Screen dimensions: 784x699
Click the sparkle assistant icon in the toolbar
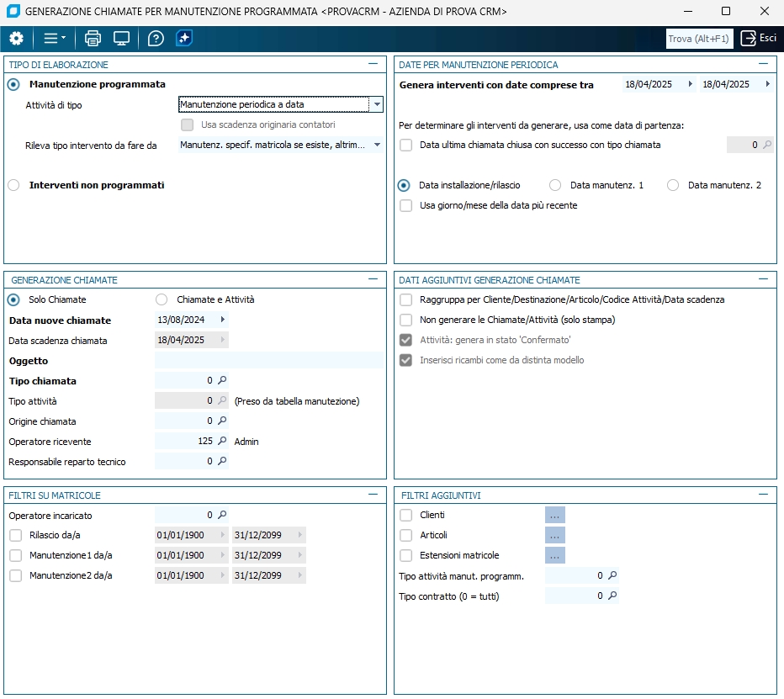click(x=184, y=39)
